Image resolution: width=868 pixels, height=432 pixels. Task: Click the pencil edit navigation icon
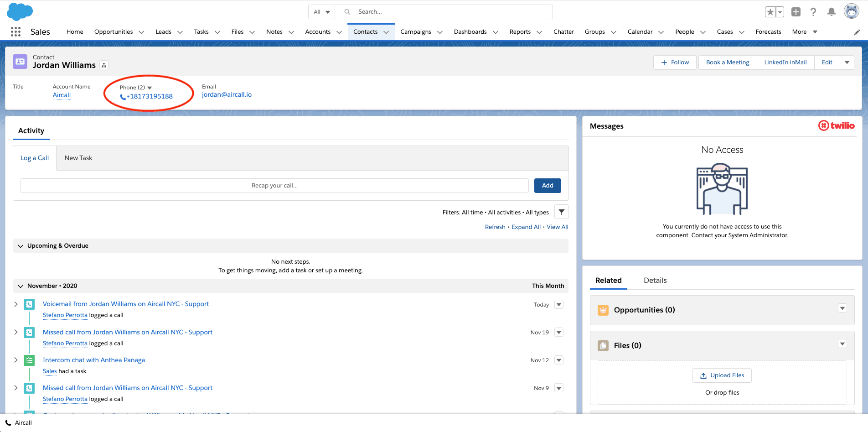point(857,32)
